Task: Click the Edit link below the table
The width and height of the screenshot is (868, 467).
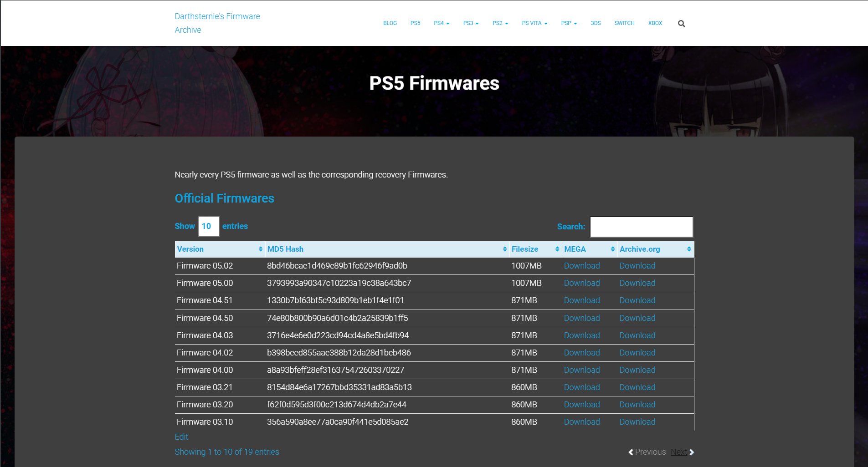Action: 181,437
